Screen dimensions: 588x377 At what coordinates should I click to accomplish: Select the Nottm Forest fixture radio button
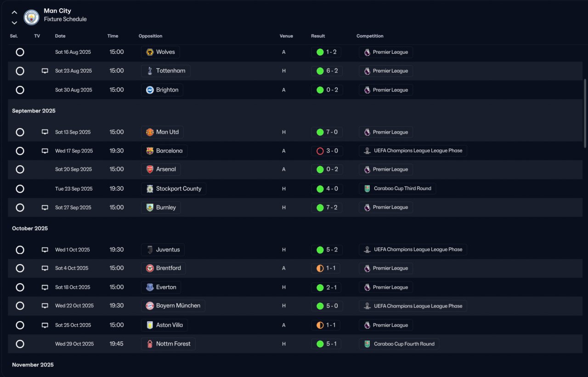pyautogui.click(x=20, y=344)
